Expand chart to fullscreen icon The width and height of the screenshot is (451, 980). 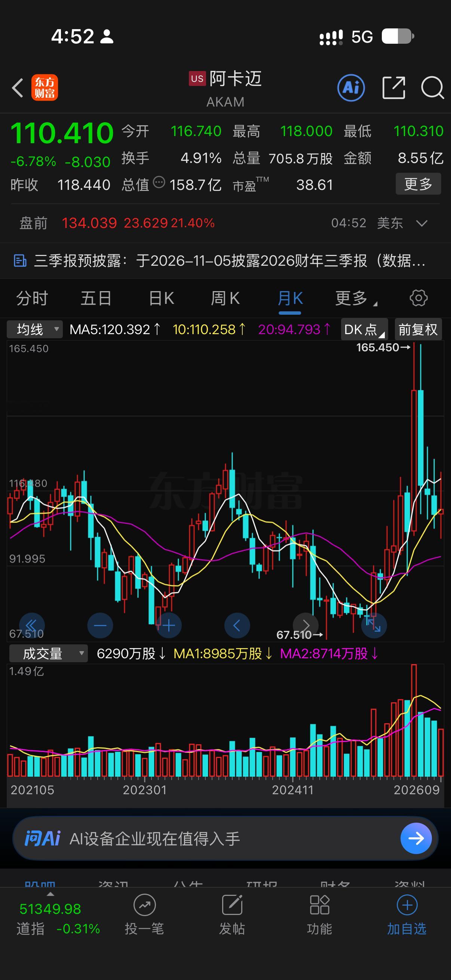point(374,625)
